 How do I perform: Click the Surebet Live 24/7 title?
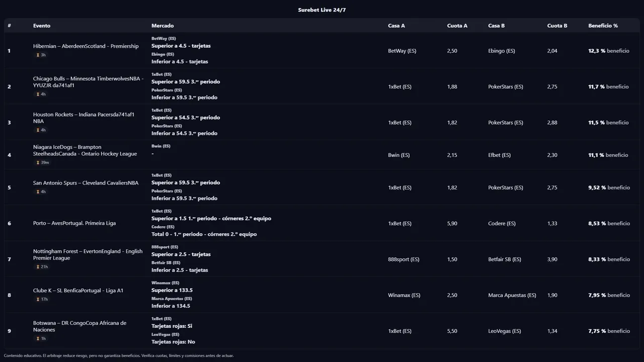[322, 10]
